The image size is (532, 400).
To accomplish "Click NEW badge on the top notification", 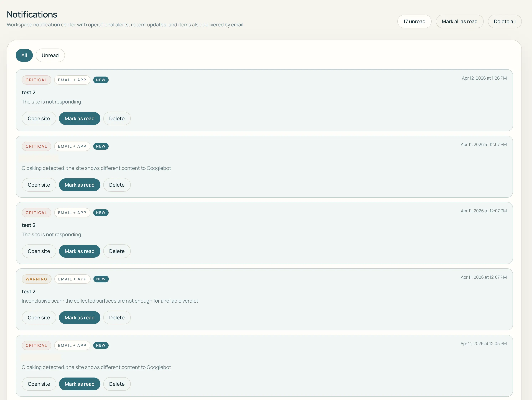I will pyautogui.click(x=101, y=80).
